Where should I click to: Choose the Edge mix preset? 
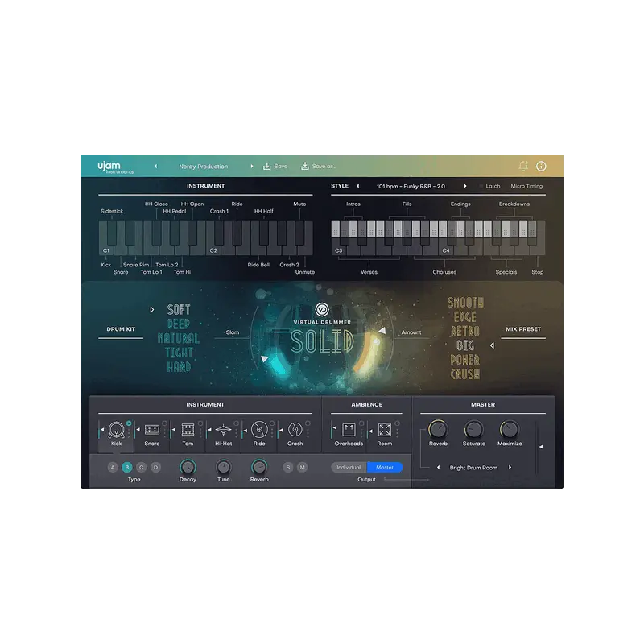pyautogui.click(x=465, y=317)
